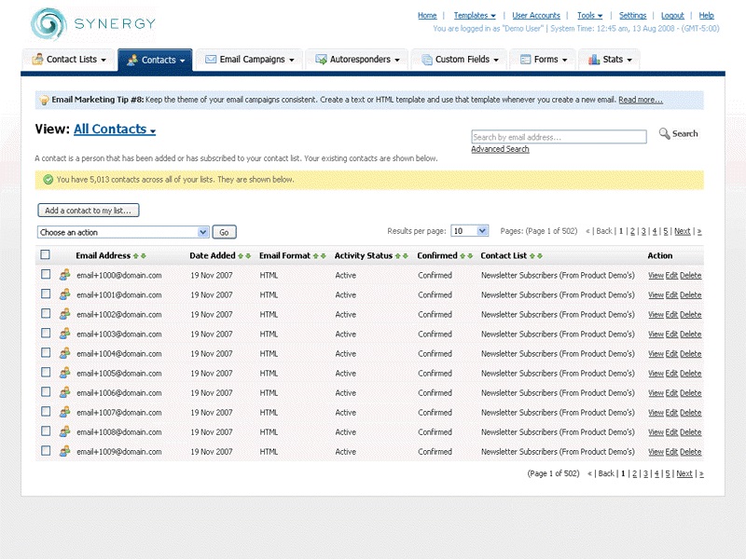Check the box for email+1002@domain.com
This screenshot has height=560, width=746.
click(x=45, y=314)
